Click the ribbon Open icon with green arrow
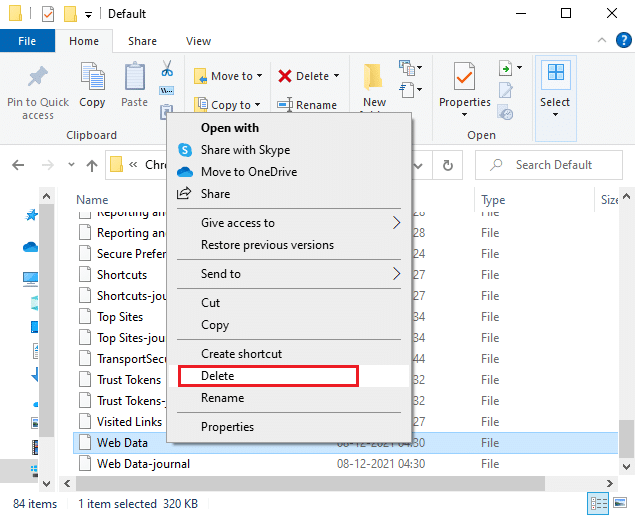This screenshot has width=635, height=520. coord(506,68)
